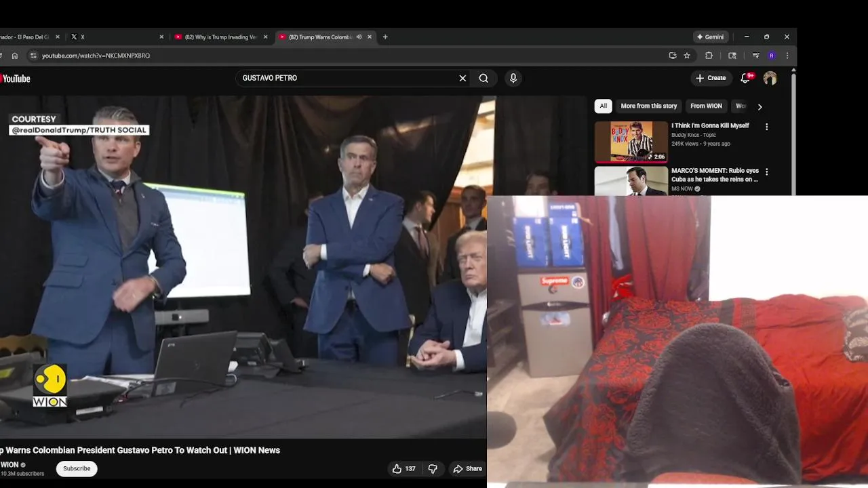Select the 'From WION' chip
This screenshot has height=488, width=868.
706,106
